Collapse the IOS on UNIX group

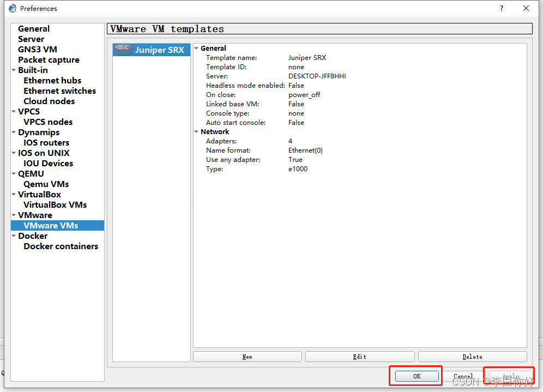point(14,153)
